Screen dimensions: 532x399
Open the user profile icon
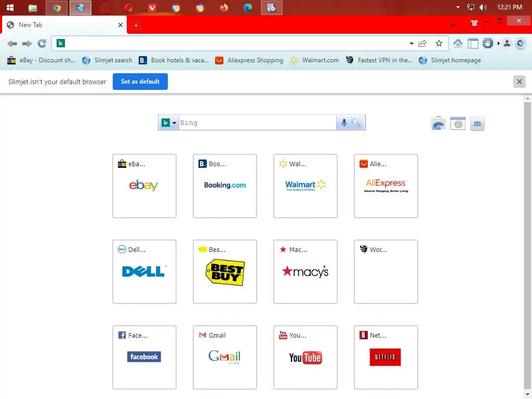(507, 43)
